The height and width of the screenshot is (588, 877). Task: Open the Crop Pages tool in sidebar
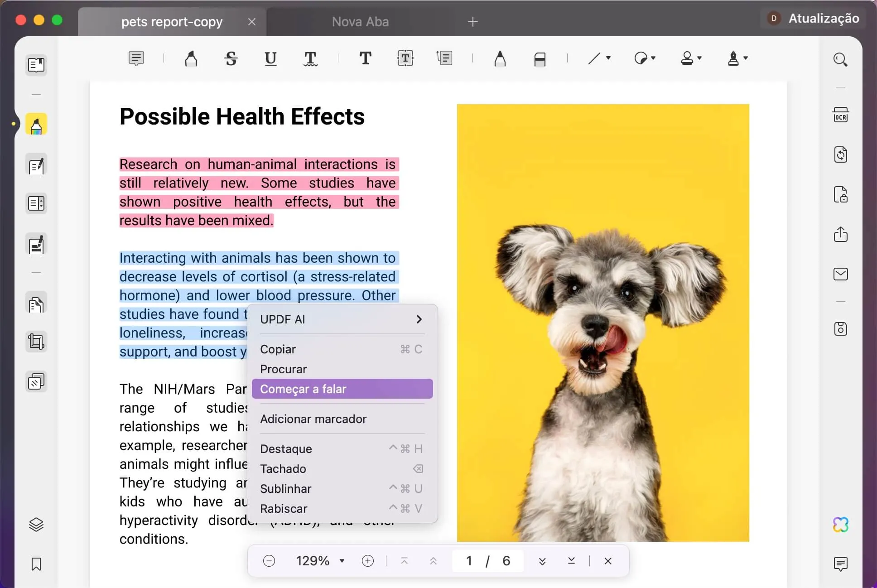[36, 341]
